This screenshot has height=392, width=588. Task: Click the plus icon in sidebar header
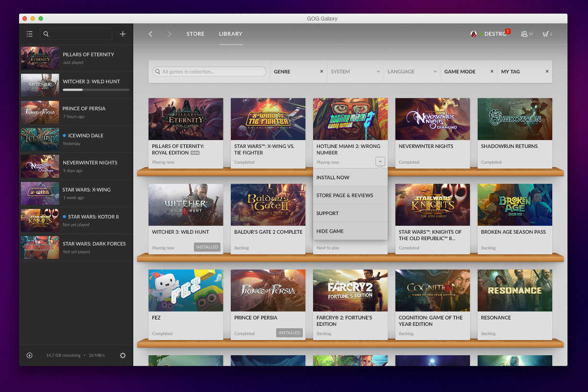point(122,34)
